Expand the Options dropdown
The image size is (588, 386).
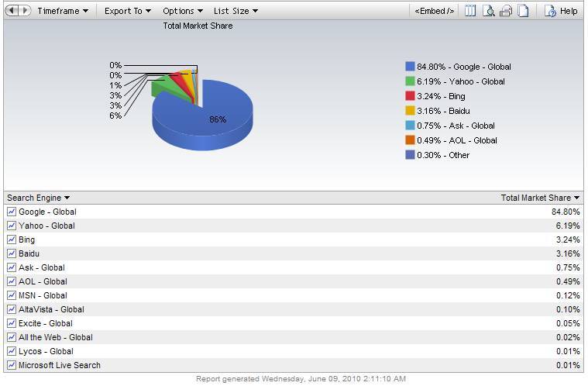click(183, 11)
